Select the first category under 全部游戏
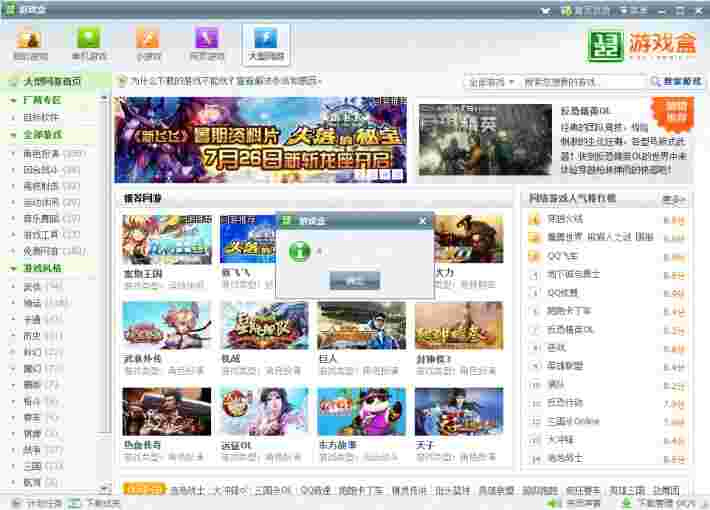The image size is (710, 510). 53,154
